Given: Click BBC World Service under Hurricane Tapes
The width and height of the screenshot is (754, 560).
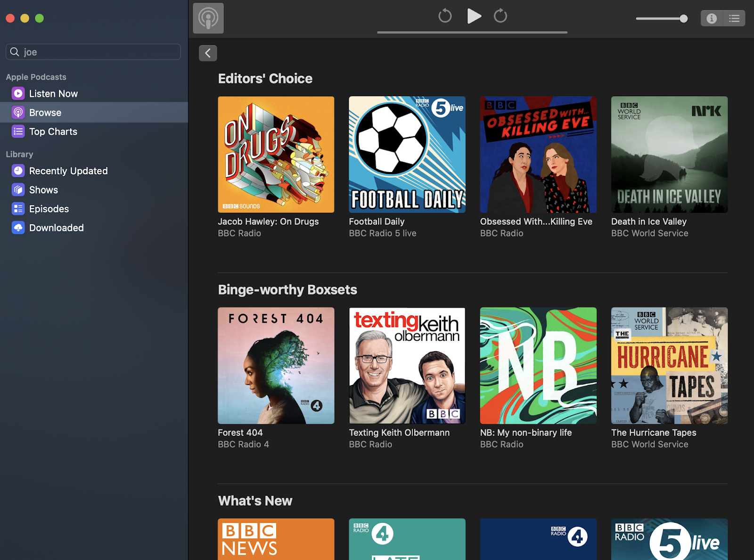Looking at the screenshot, I should tap(649, 445).
